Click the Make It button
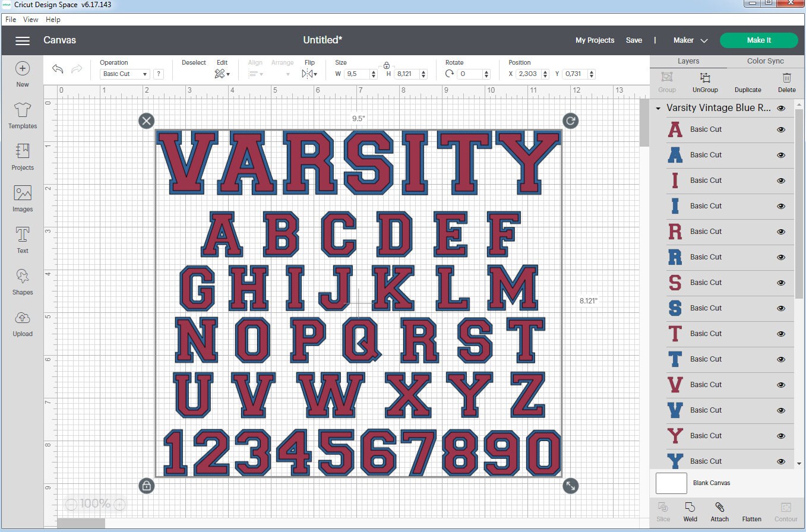806x532 pixels. [758, 40]
